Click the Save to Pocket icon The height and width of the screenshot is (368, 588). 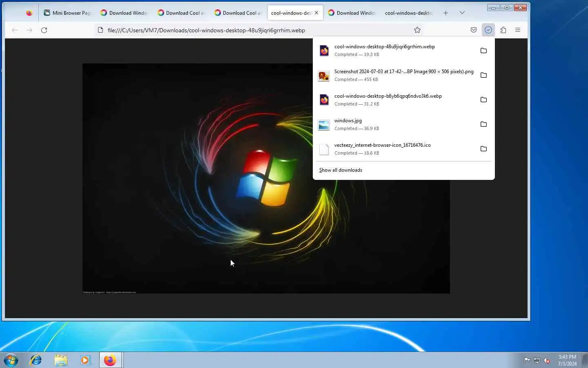pyautogui.click(x=473, y=30)
